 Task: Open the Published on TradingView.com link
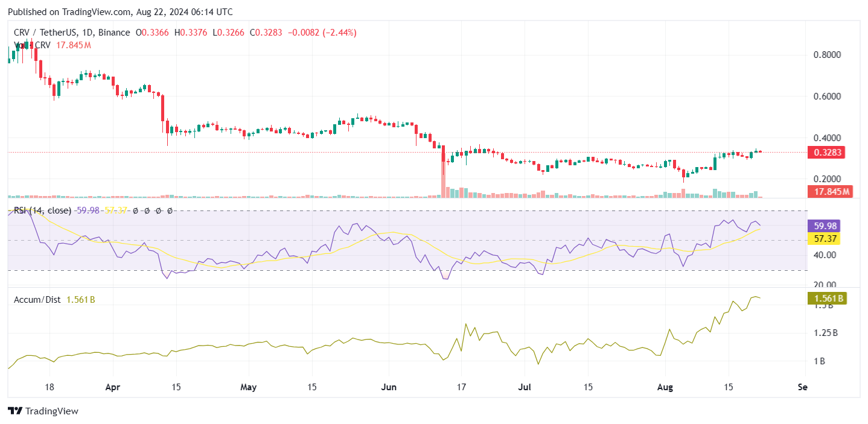click(x=120, y=12)
